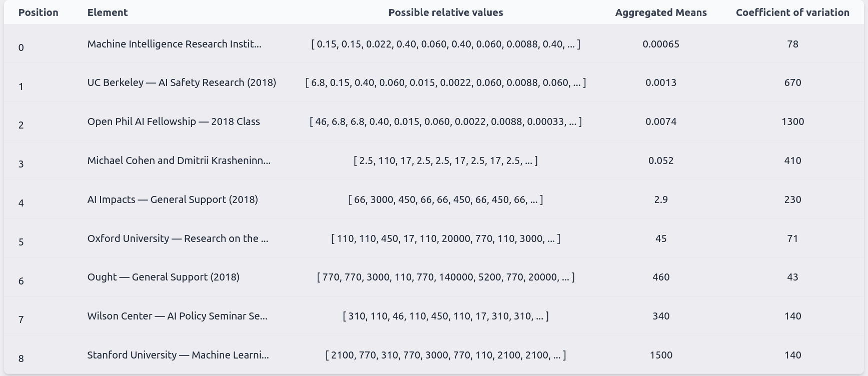Viewport: 868px width, 376px height.
Task: Click the Aggregated Means column header
Action: coord(660,12)
